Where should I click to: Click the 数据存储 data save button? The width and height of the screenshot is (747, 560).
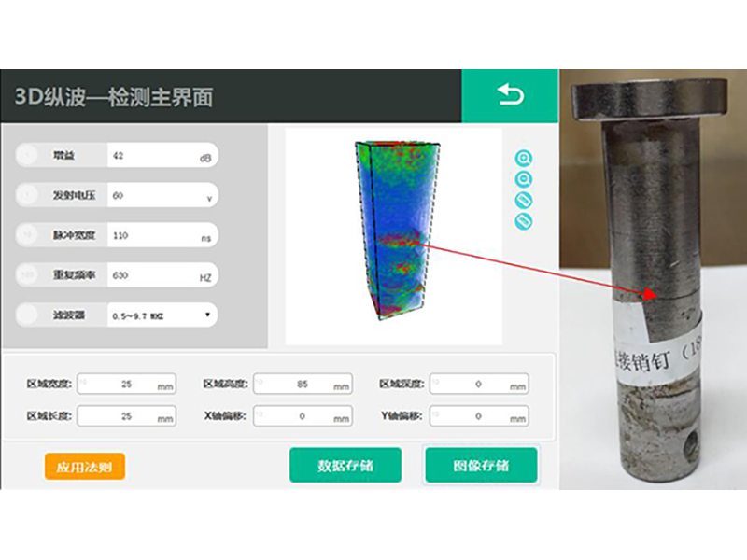pyautogui.click(x=345, y=465)
